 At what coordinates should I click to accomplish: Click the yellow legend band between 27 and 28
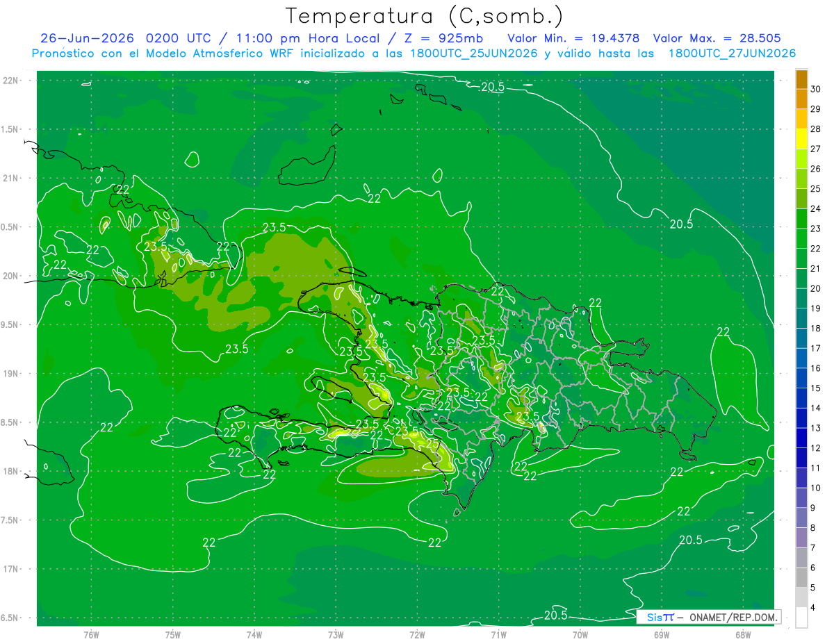(x=801, y=139)
